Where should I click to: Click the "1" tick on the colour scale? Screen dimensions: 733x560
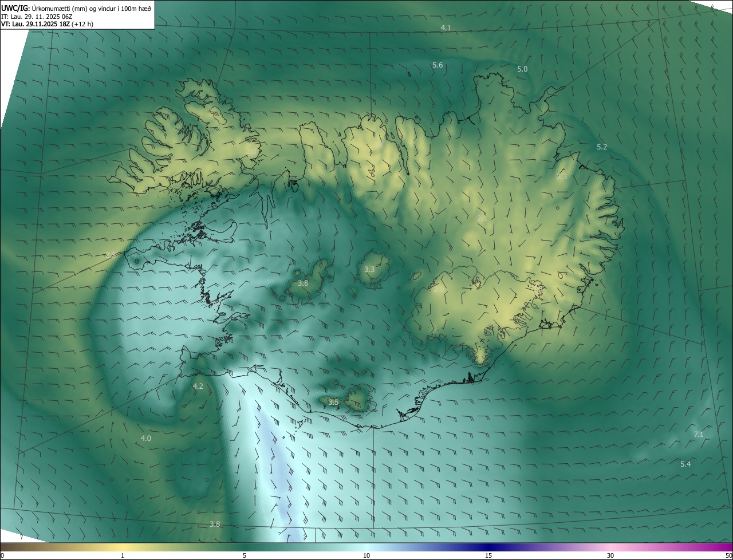123,555
